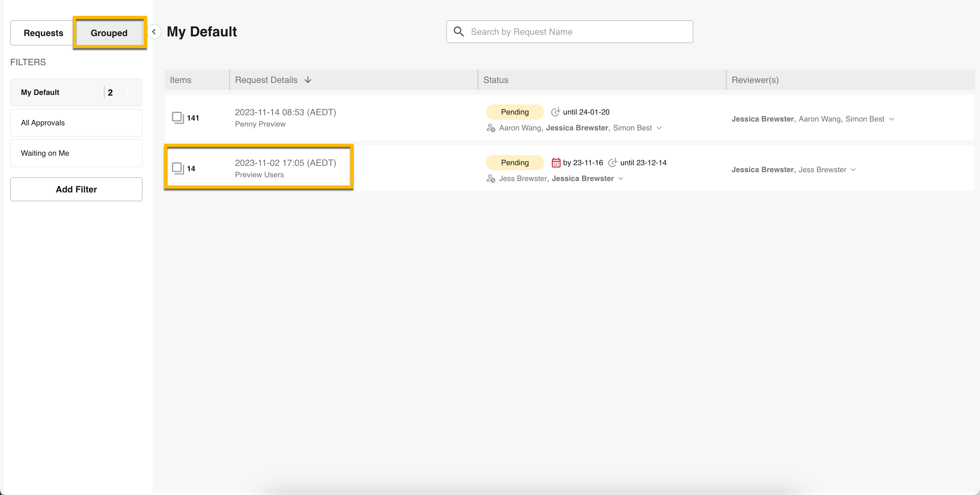Select the Waiting on Me filter
Viewport: 980px width, 495px height.
[76, 153]
